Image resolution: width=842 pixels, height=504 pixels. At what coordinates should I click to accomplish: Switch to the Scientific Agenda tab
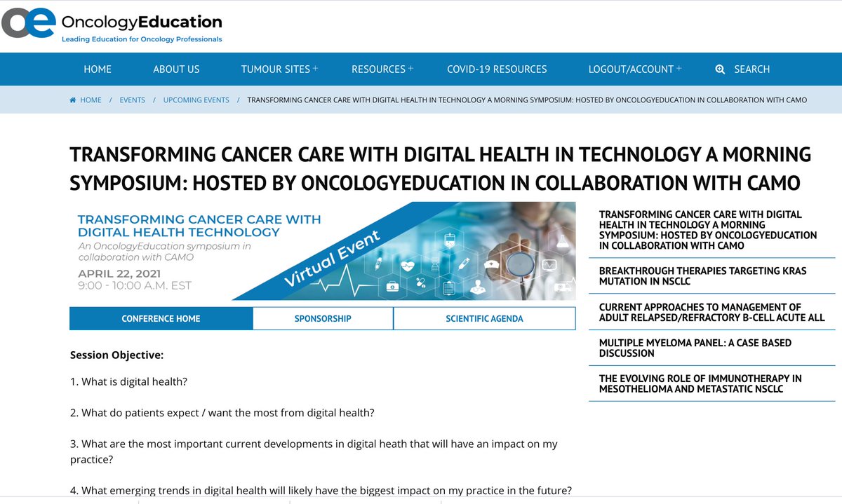tap(484, 318)
